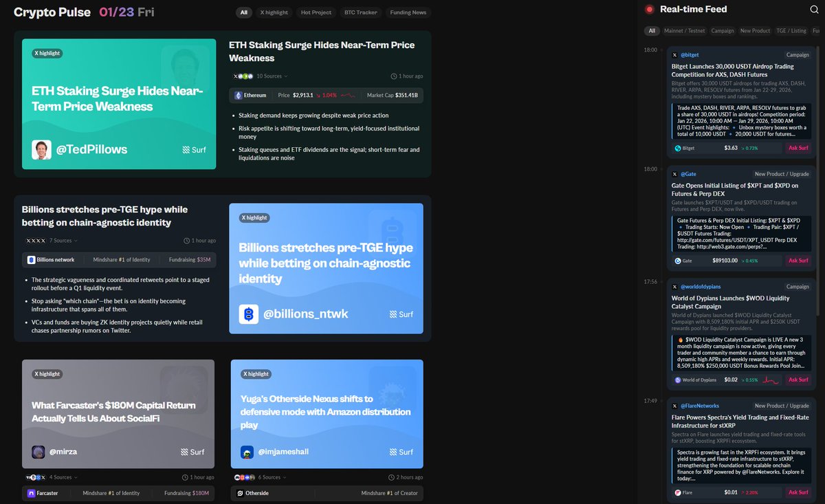Click the Ethereum coin icon

[x=239, y=96]
